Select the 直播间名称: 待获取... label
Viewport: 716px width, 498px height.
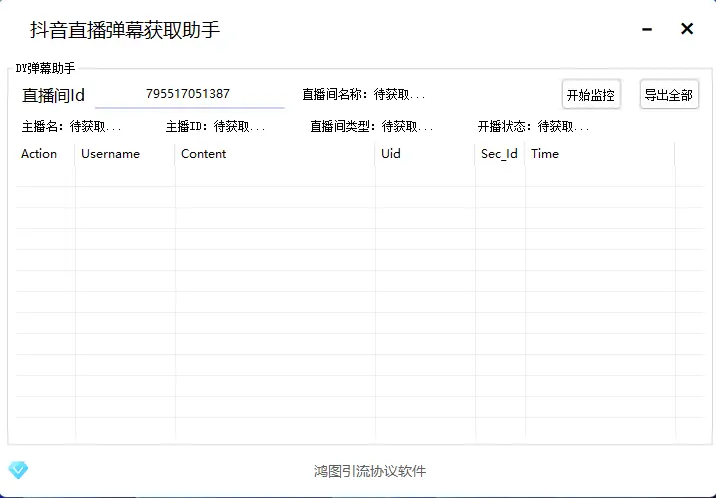click(x=363, y=94)
